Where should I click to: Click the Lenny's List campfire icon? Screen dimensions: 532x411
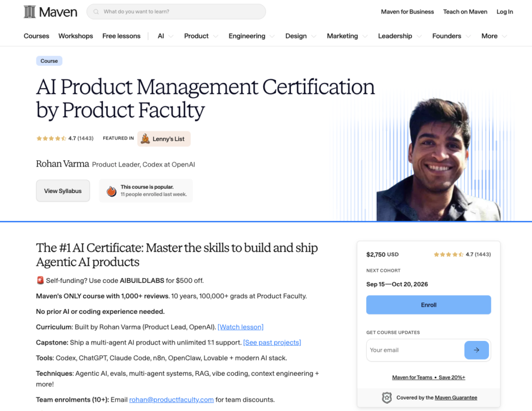pyautogui.click(x=145, y=139)
